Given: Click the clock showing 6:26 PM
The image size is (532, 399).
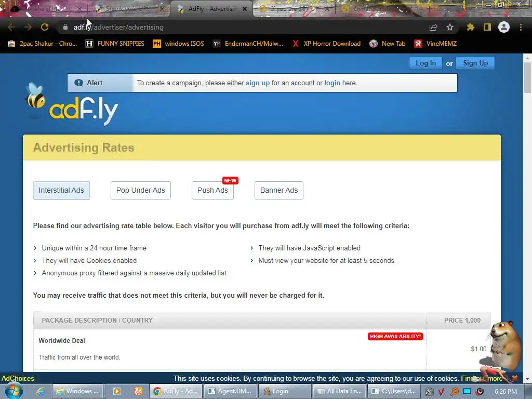Looking at the screenshot, I should (x=506, y=392).
